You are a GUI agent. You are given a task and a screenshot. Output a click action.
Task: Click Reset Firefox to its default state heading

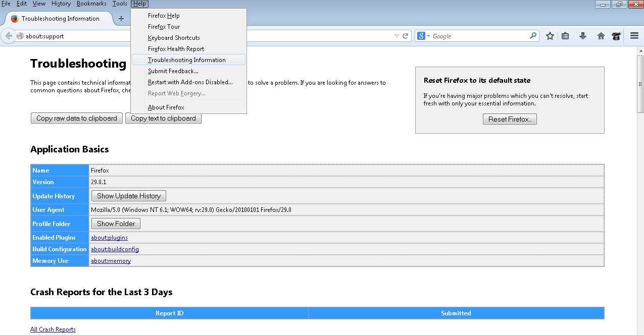pyautogui.click(x=477, y=80)
